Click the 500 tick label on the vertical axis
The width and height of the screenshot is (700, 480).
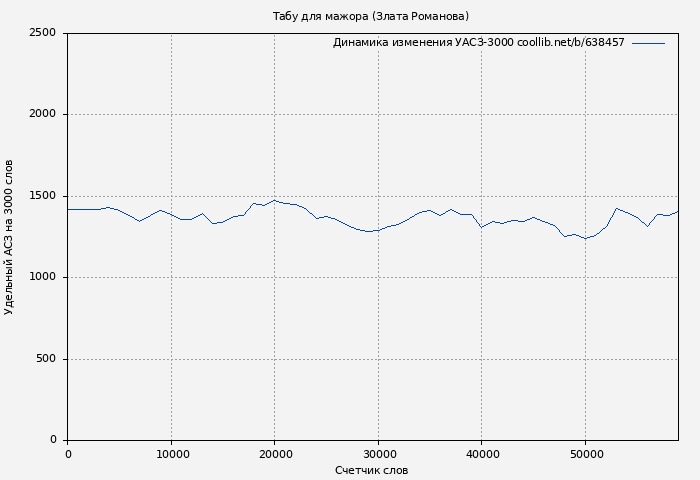tap(46, 359)
